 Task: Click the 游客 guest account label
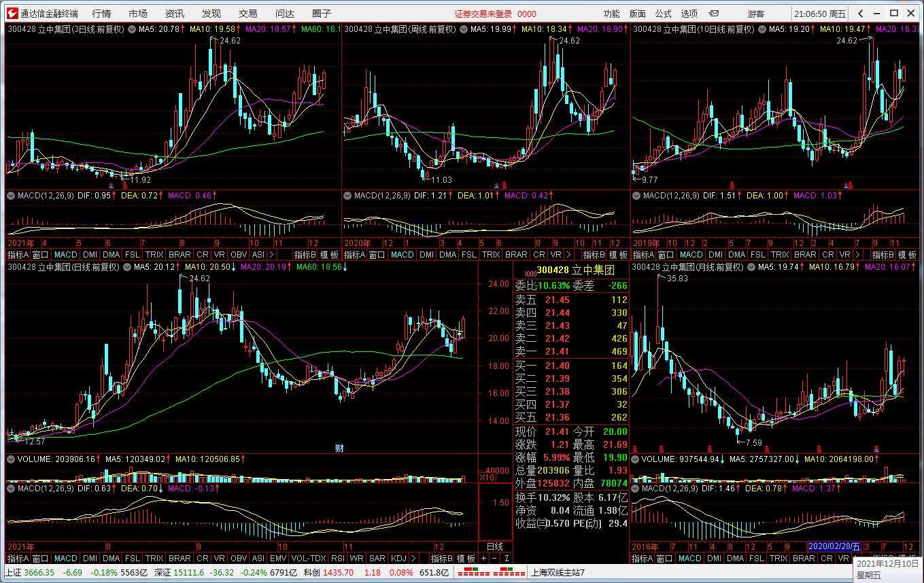(755, 14)
